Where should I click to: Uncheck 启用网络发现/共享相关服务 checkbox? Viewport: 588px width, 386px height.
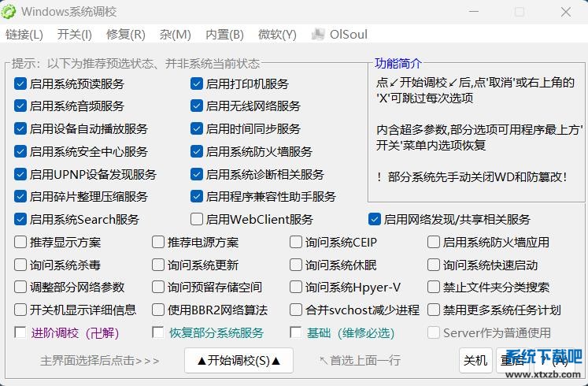click(x=374, y=219)
